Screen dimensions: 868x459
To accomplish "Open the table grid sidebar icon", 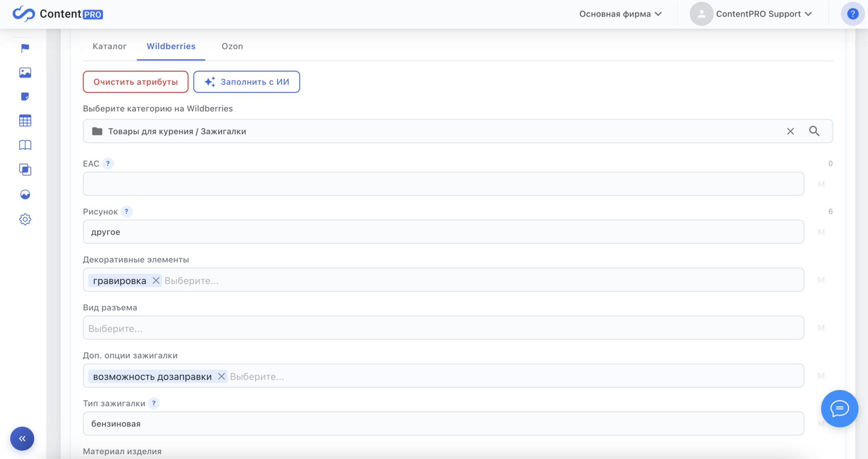I will (25, 121).
